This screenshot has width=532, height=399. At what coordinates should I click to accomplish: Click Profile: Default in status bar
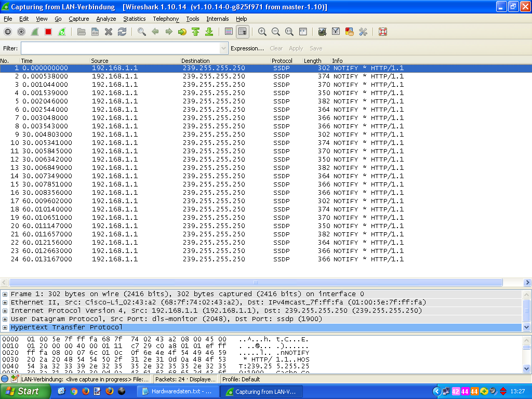[241, 379]
